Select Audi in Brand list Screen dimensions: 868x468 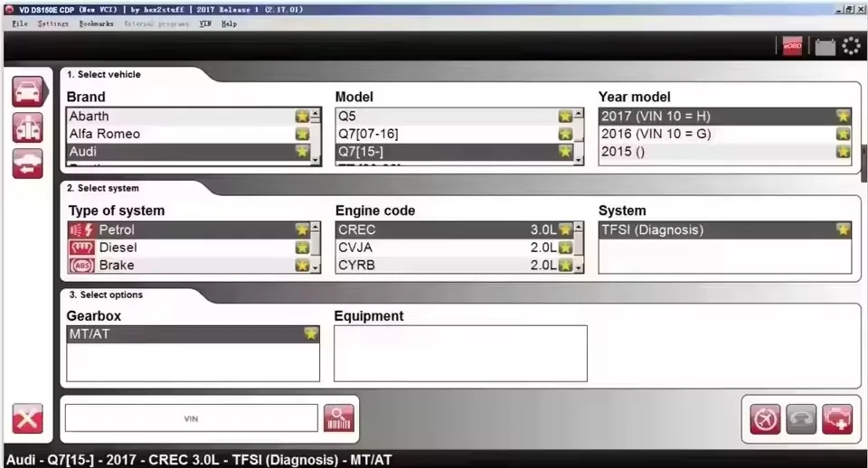(x=189, y=151)
